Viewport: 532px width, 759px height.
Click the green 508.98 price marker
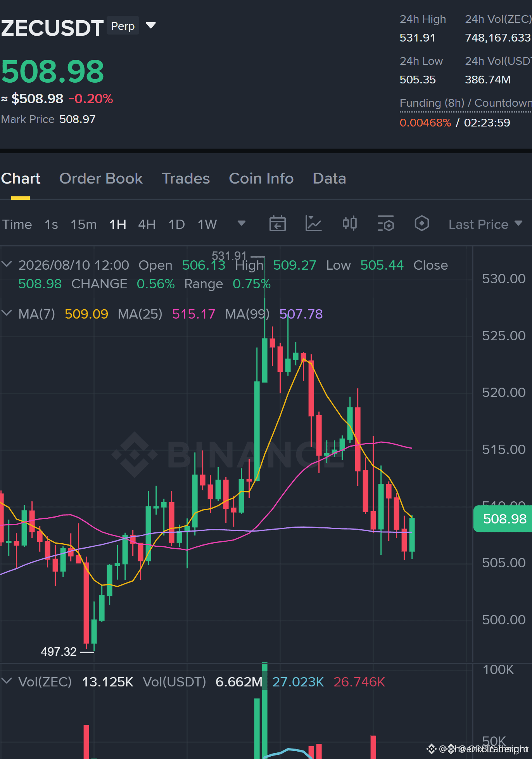503,519
